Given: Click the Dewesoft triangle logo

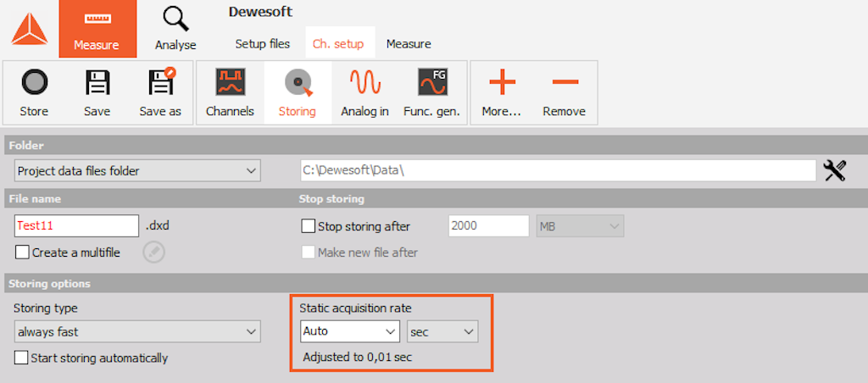Looking at the screenshot, I should pyautogui.click(x=30, y=30).
